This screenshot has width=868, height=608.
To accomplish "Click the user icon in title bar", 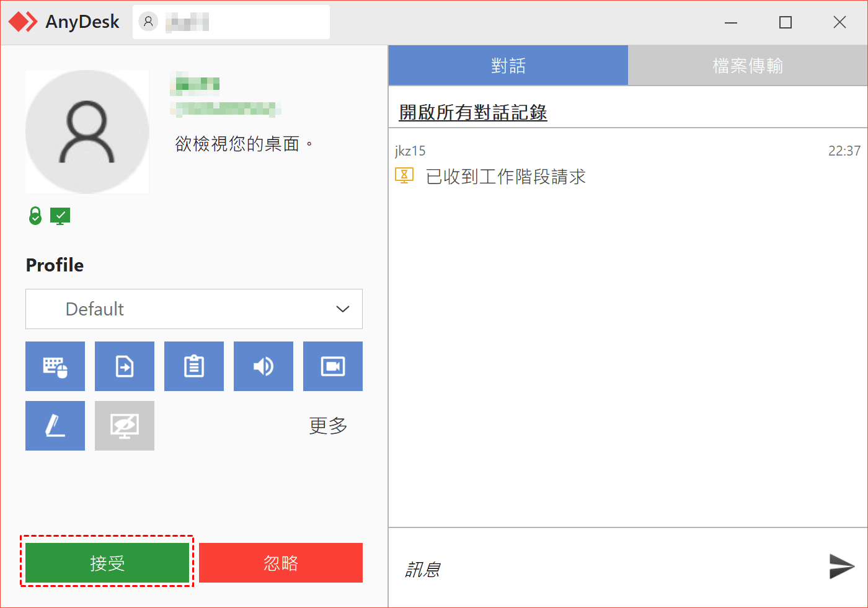I will 148,22.
